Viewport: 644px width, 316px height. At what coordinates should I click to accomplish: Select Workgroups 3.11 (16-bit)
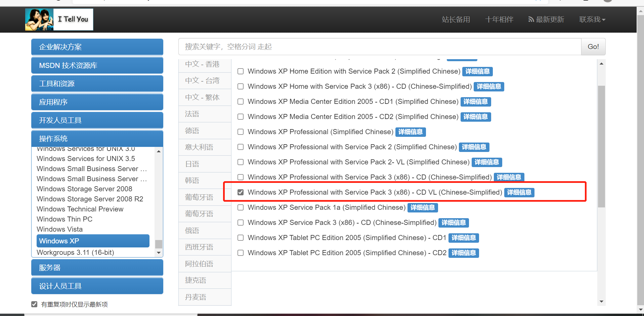click(75, 252)
